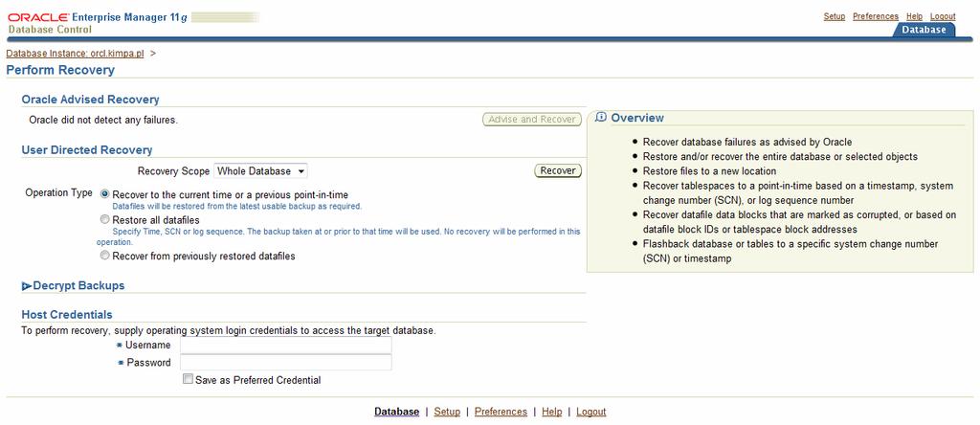Open Setup link in footer

[x=447, y=412]
